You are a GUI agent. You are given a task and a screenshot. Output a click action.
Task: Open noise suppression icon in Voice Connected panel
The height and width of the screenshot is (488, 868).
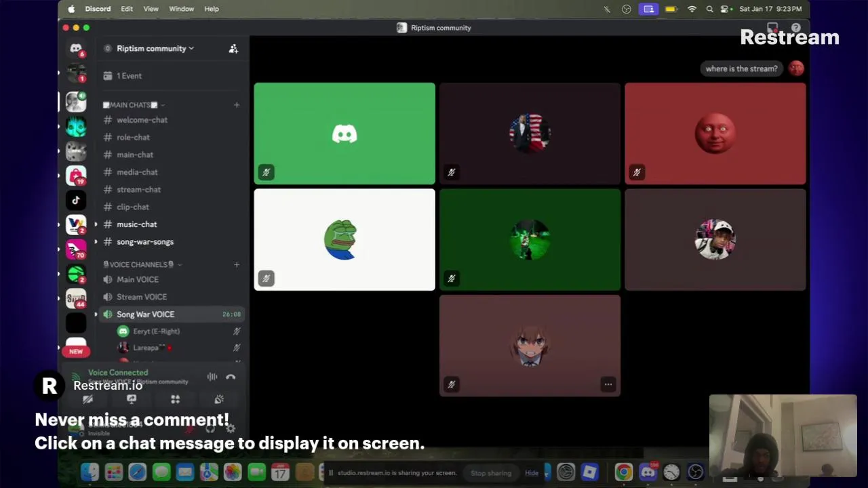pyautogui.click(x=212, y=377)
